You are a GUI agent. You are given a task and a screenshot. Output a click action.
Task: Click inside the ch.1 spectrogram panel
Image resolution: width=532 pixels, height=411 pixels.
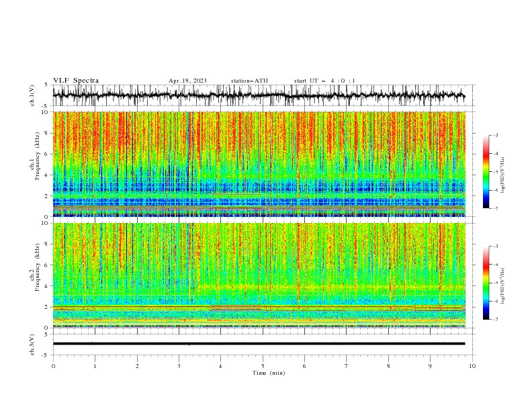pos(259,164)
